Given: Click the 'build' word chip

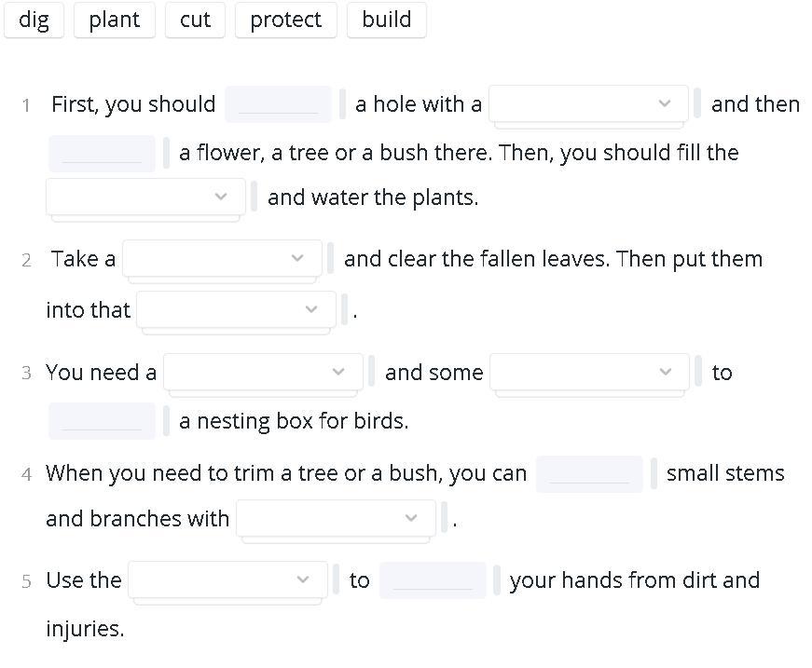Looking at the screenshot, I should 386,20.
